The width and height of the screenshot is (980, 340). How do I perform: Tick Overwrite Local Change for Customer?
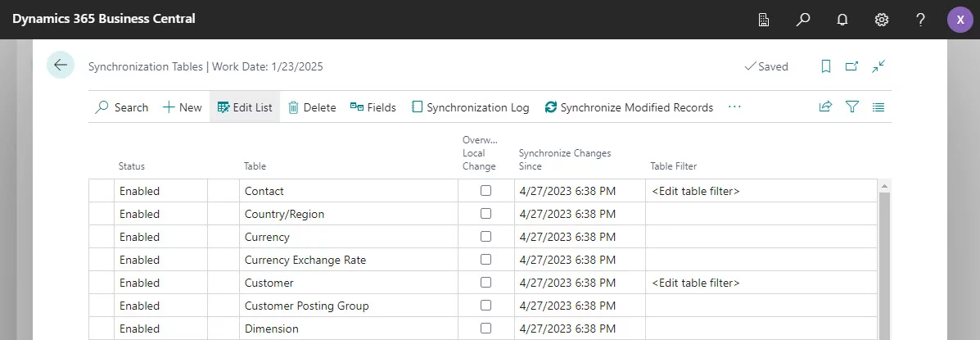coord(486,283)
